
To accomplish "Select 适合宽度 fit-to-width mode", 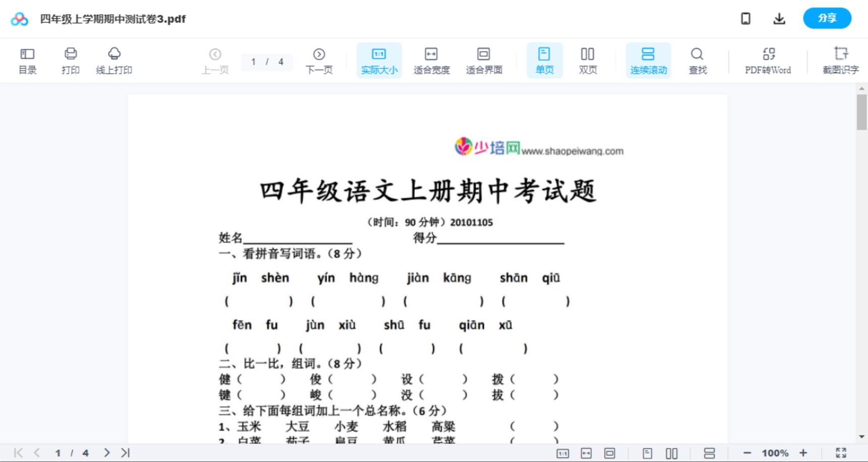I will [431, 60].
